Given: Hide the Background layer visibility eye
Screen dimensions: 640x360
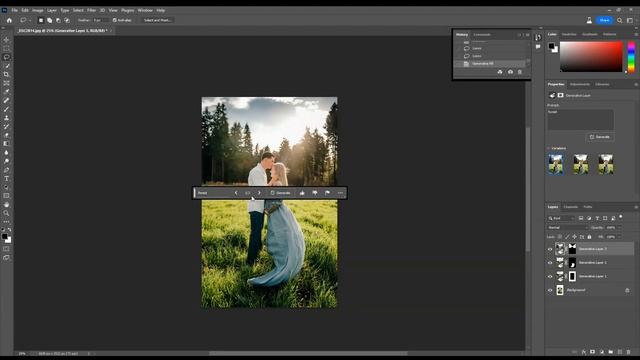Looking at the screenshot, I should (550, 290).
